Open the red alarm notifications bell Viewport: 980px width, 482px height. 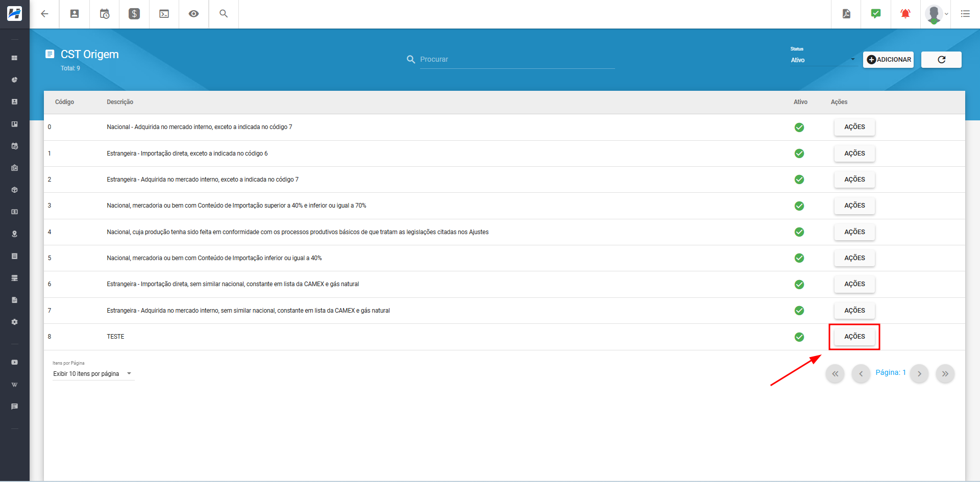point(905,14)
